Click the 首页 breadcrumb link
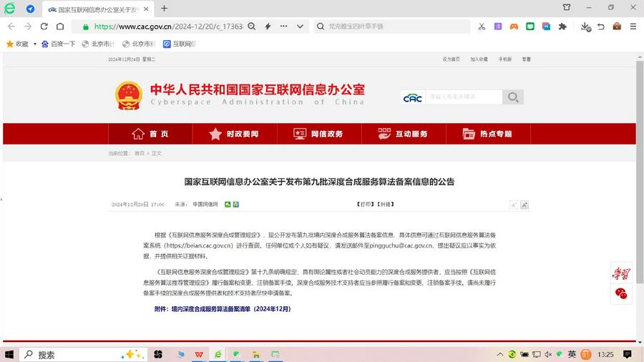Viewport: 644px width, 362px height. pos(140,154)
